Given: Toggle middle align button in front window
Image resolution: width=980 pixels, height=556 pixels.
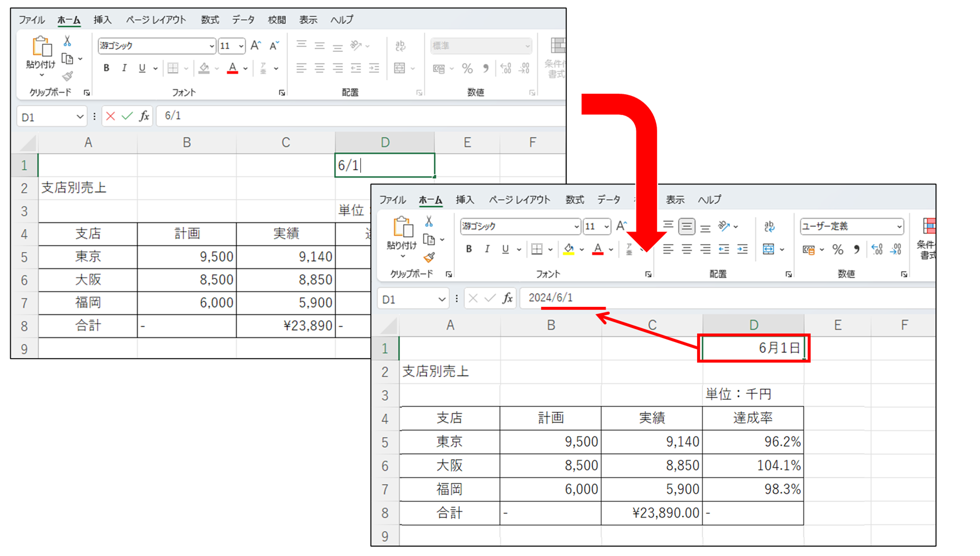Looking at the screenshot, I should tap(686, 226).
